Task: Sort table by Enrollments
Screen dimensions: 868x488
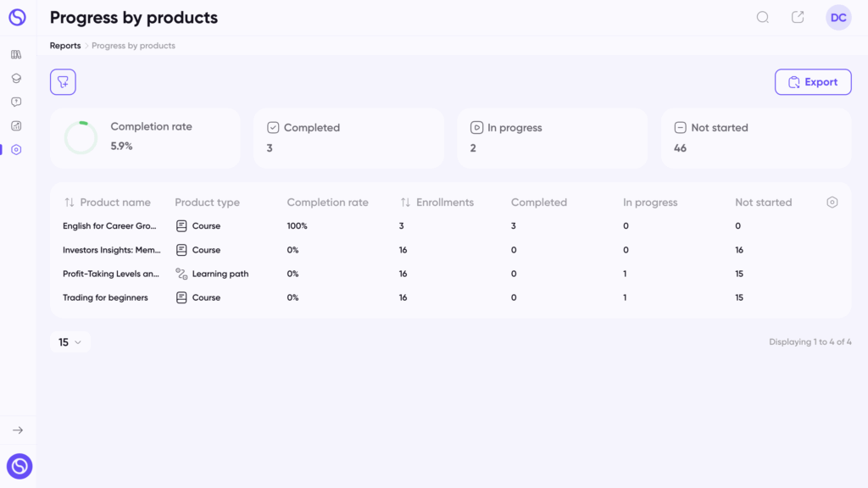Action: (x=437, y=202)
